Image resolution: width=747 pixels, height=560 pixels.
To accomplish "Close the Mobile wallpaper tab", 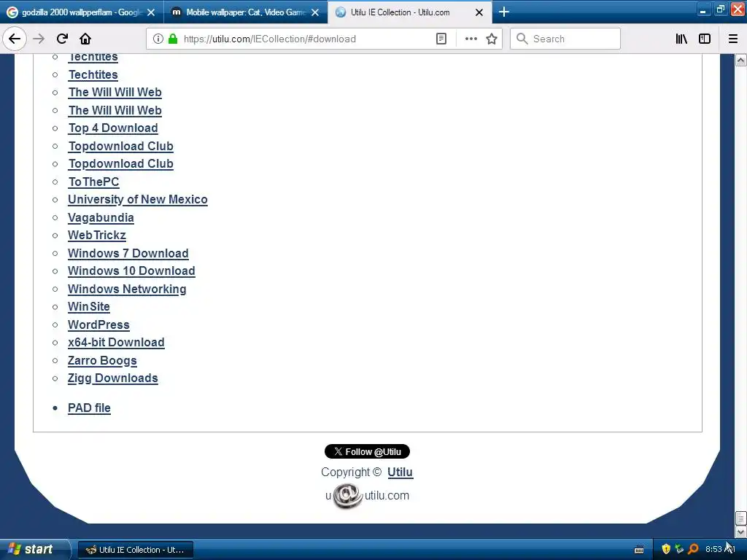I will [x=315, y=12].
